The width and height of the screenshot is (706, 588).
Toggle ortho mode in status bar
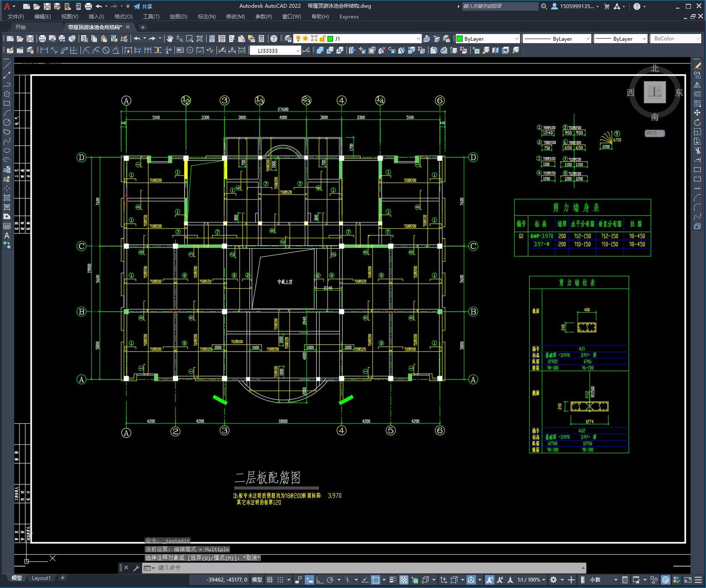[320, 580]
